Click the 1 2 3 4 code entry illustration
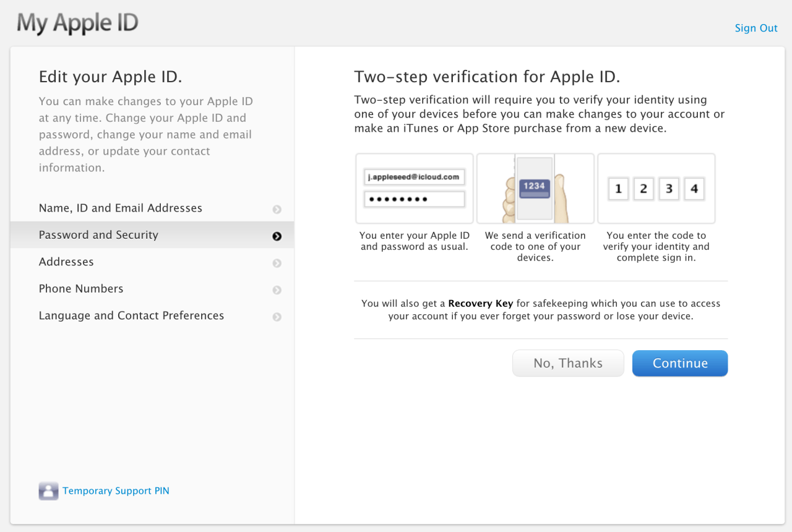 pos(656,189)
